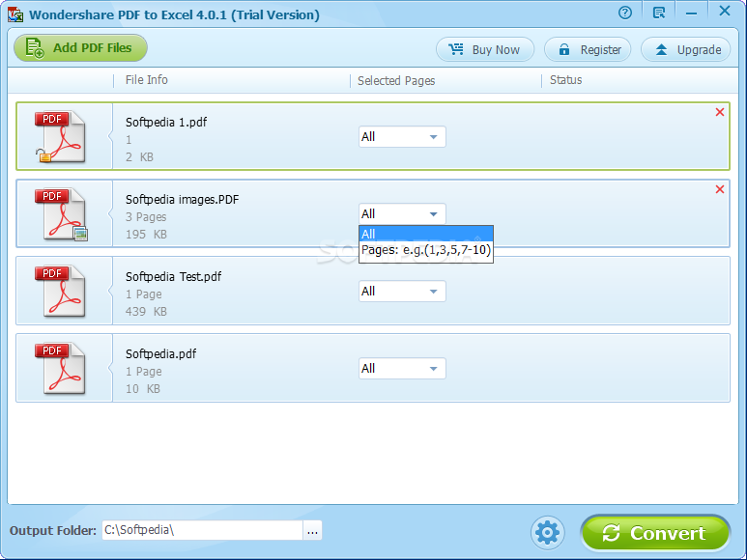Screen dimensions: 747x560
Task: Click the '195 KB' file size
Action: 146,235
